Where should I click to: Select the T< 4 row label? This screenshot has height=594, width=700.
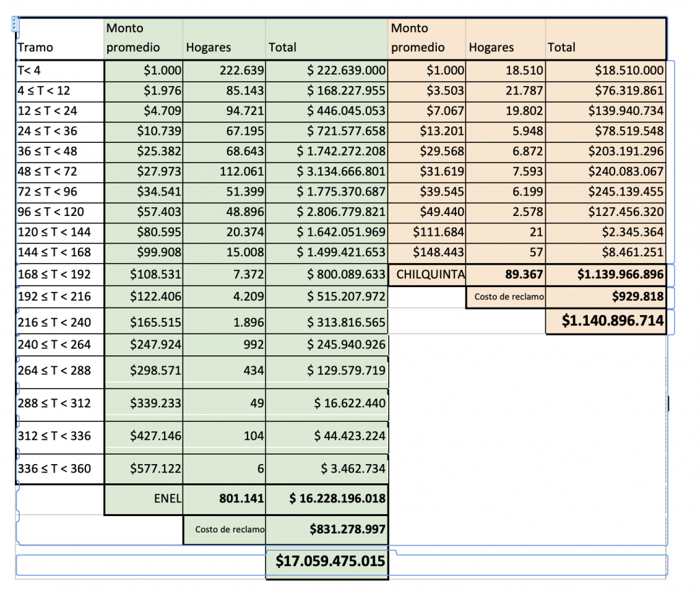pyautogui.click(x=59, y=70)
